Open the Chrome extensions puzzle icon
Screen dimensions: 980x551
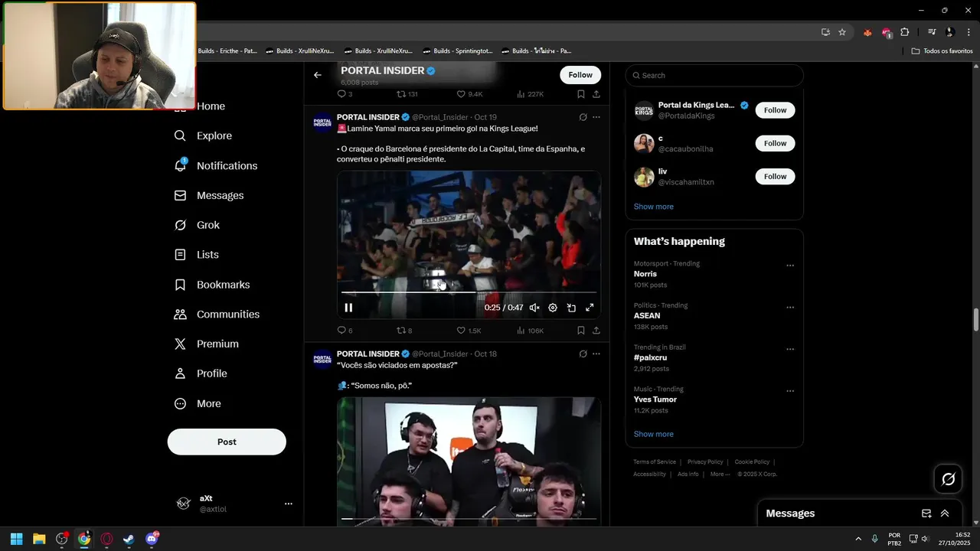(x=905, y=32)
